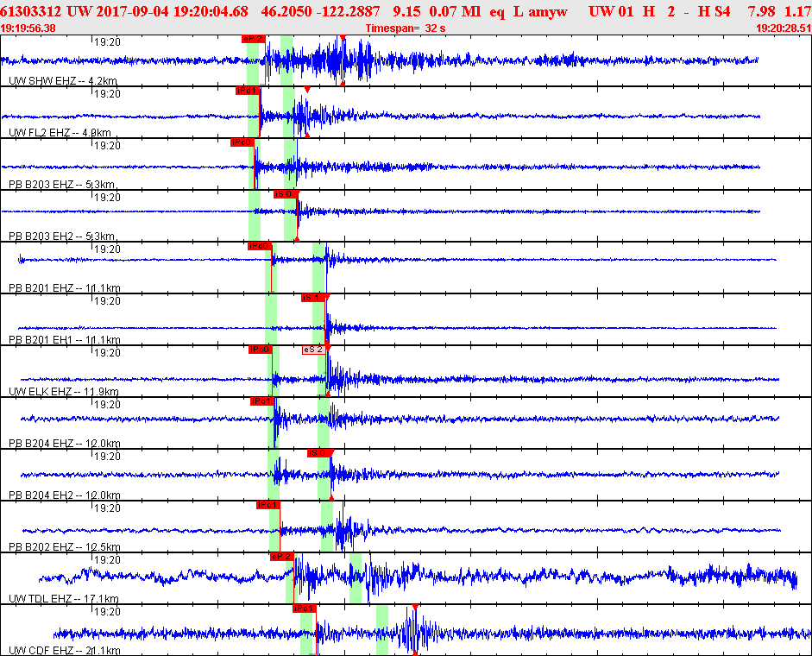
Task: Click the event ID 61303312 header line
Action: 406,11
